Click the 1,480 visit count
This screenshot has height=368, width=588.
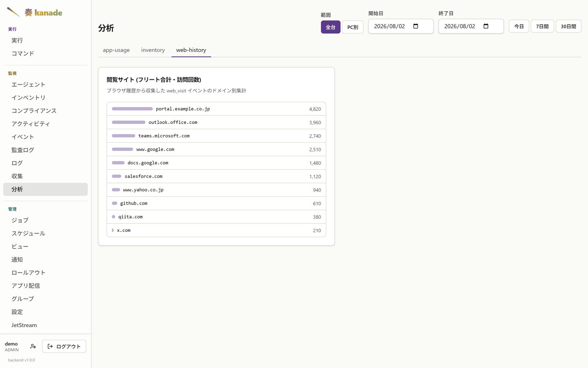click(315, 163)
